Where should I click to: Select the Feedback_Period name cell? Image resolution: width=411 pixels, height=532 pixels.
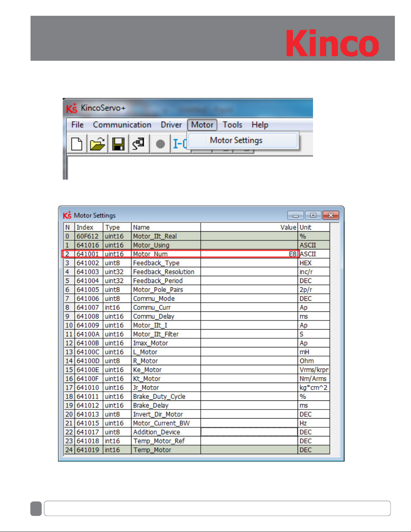(x=166, y=281)
